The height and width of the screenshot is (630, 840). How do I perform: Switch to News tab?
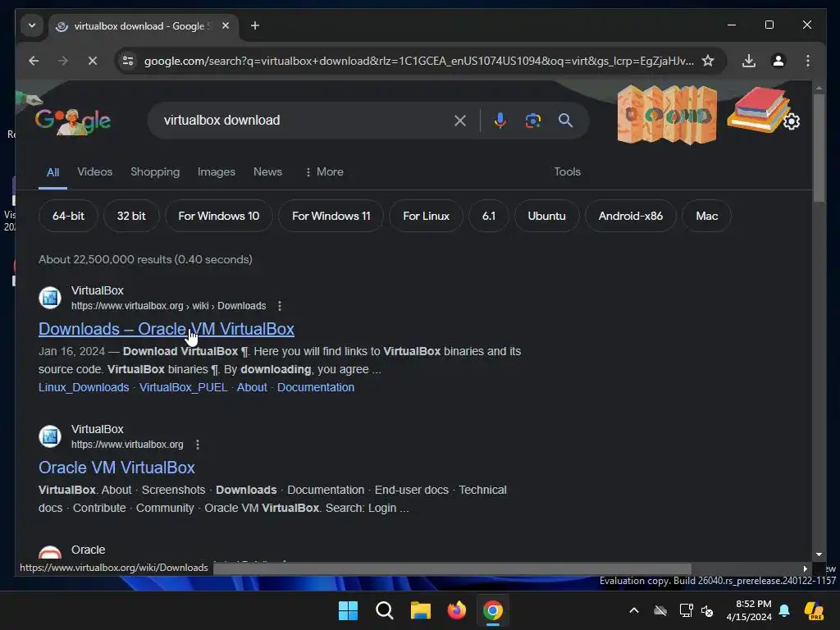coord(268,172)
